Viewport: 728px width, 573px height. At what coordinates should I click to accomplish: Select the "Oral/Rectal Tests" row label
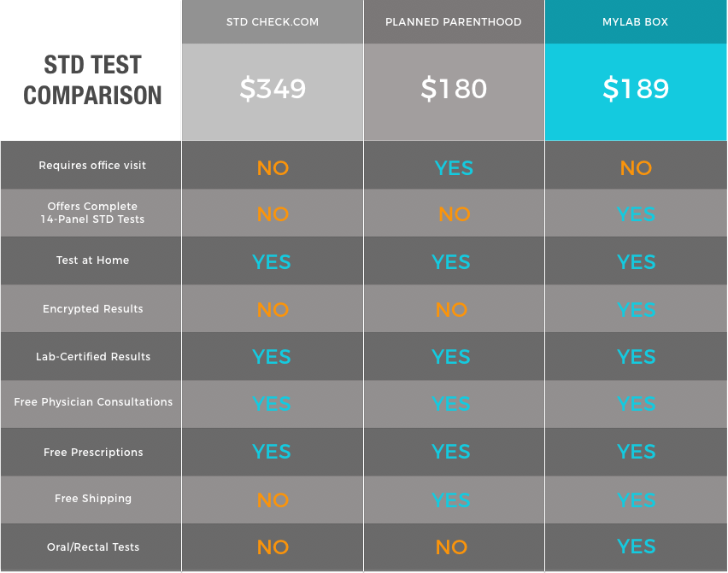[x=92, y=547]
